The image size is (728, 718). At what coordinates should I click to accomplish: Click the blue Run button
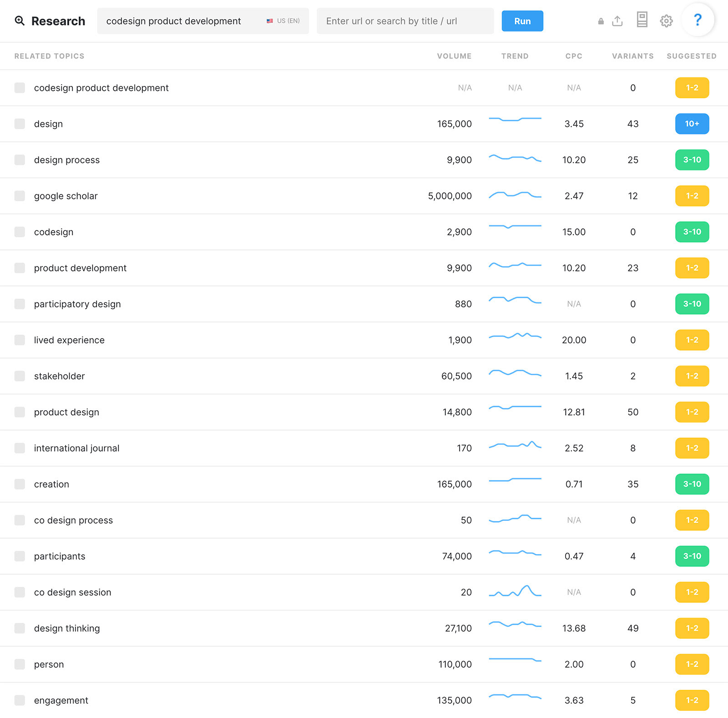pos(522,21)
